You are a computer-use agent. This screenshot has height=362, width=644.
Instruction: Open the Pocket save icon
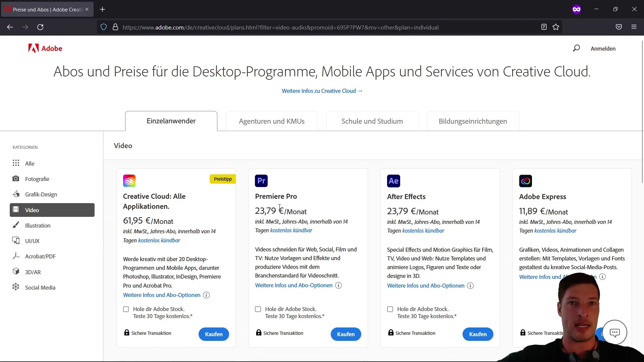click(619, 27)
